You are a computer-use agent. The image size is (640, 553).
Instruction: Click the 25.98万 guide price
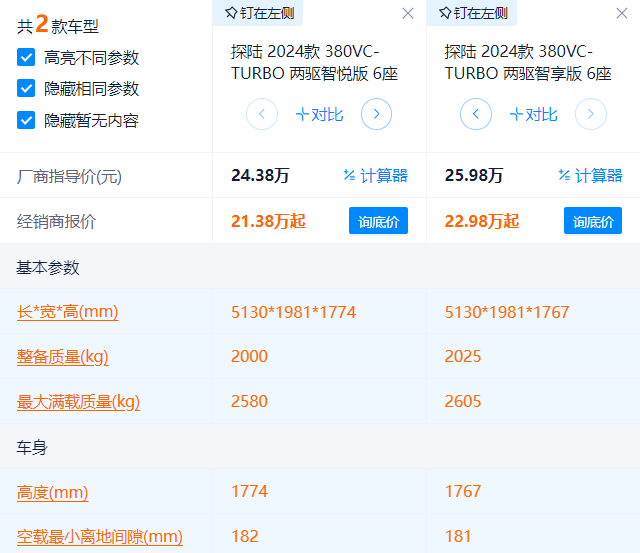(474, 175)
